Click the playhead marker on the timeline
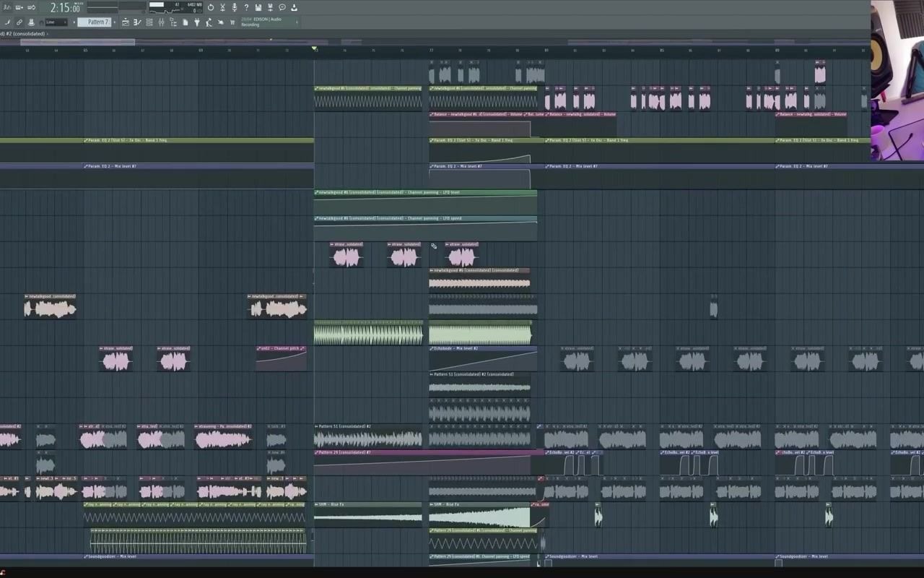 (x=314, y=48)
